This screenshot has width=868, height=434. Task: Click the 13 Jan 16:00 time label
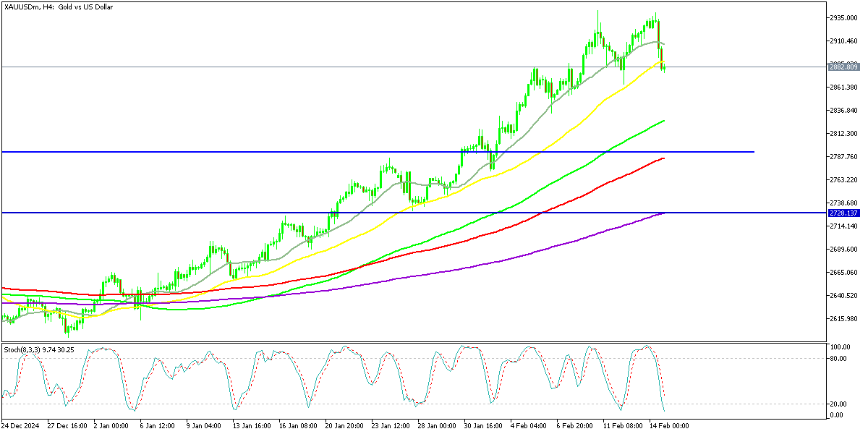[x=252, y=426]
